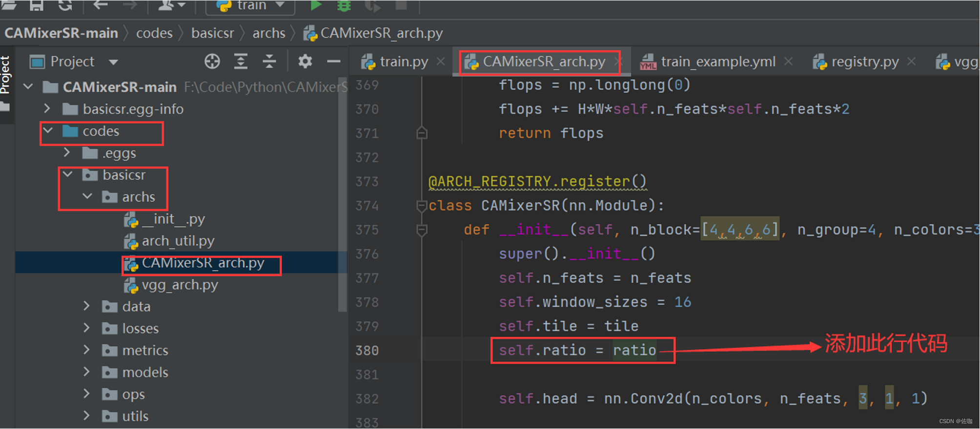Expand the ops folder
Image resolution: width=980 pixels, height=429 pixels.
pos(86,393)
